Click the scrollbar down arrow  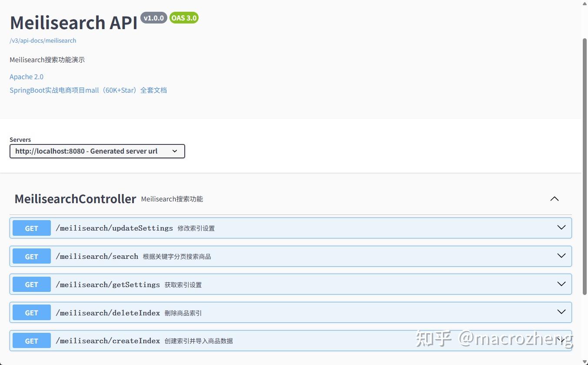pos(584,361)
